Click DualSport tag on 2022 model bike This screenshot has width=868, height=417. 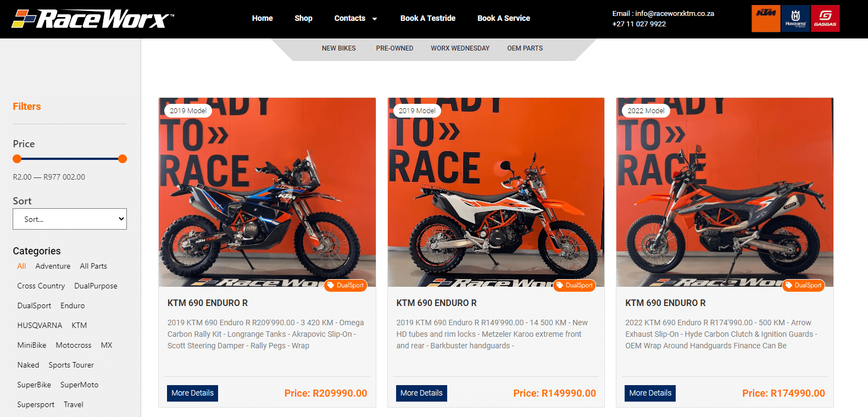pyautogui.click(x=803, y=286)
